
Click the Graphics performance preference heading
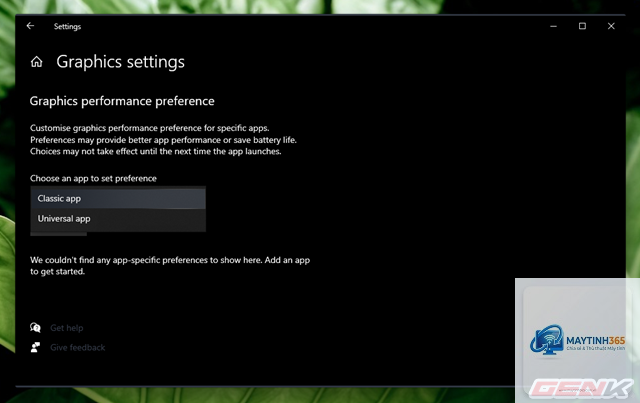click(122, 101)
